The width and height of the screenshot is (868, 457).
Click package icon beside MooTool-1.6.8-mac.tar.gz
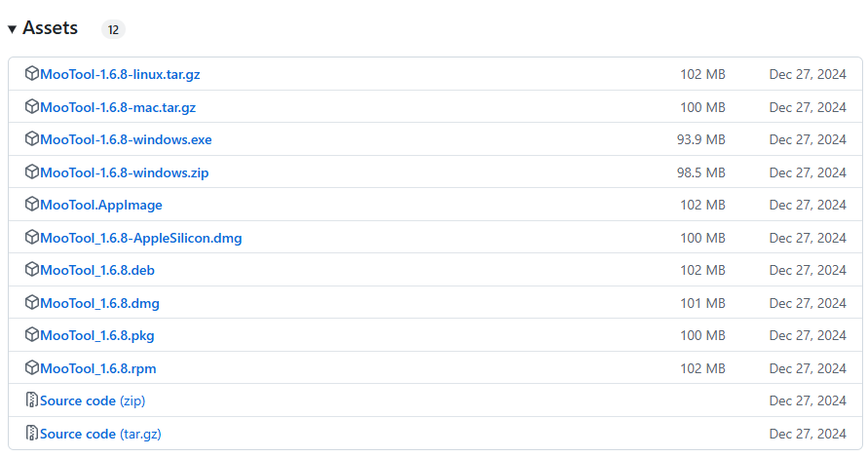32,107
